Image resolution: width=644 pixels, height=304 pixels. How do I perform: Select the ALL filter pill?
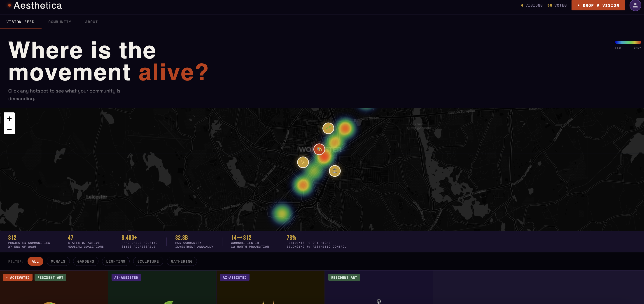tap(35, 261)
